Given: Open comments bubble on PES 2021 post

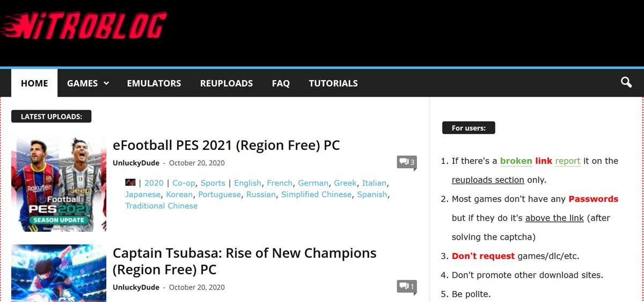Looking at the screenshot, I should click(x=407, y=162).
